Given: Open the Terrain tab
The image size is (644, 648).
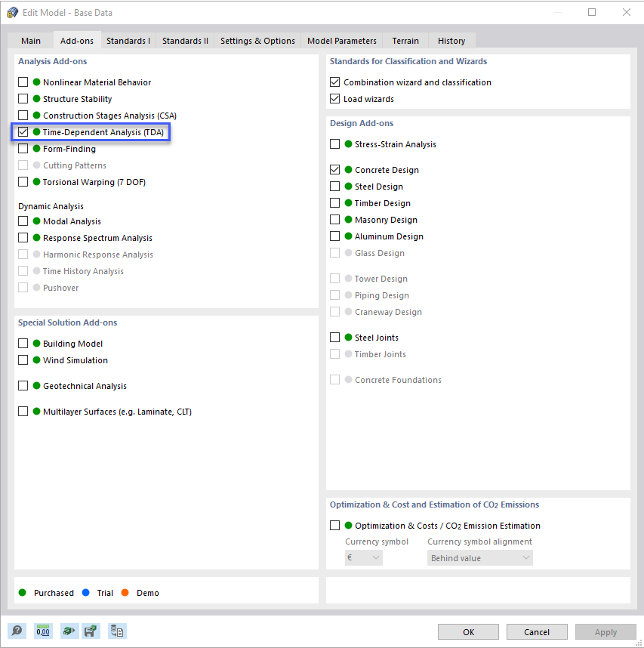Looking at the screenshot, I should point(405,40).
